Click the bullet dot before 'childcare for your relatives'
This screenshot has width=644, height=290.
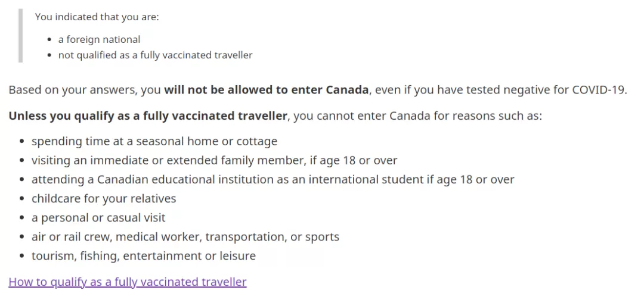point(22,199)
